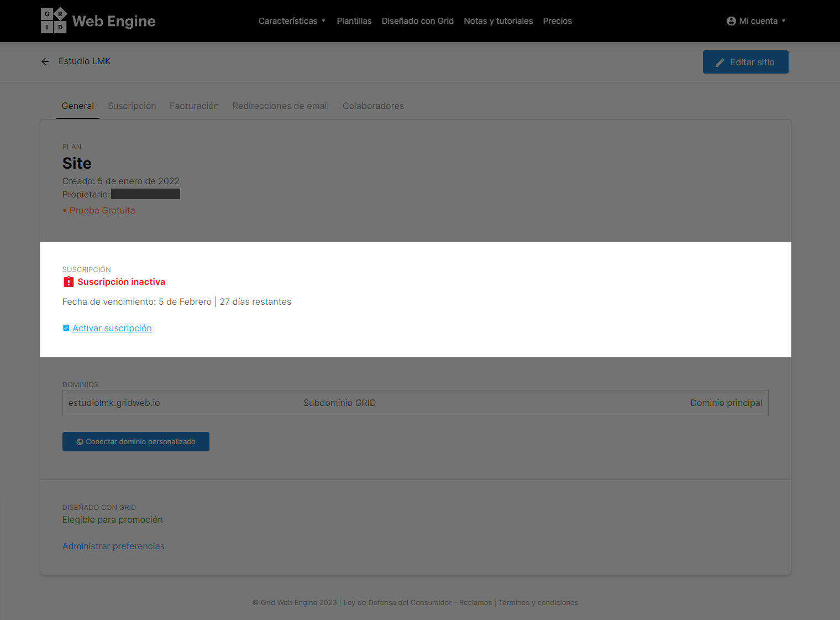The height and width of the screenshot is (620, 840).
Task: Open the Mi cuenta dropdown
Action: [756, 21]
